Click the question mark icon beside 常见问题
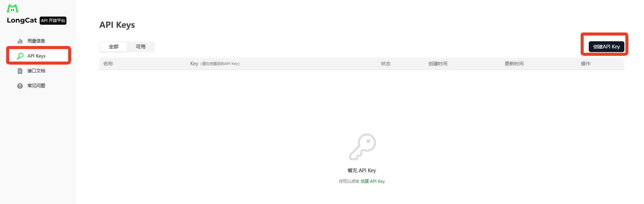Image resolution: width=644 pixels, height=204 pixels. [20, 86]
